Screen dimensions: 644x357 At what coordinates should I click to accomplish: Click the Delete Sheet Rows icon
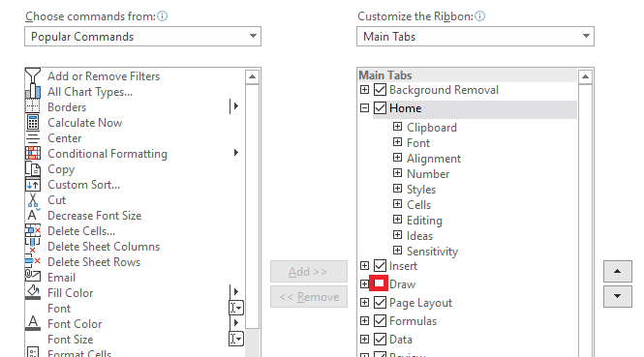point(33,262)
